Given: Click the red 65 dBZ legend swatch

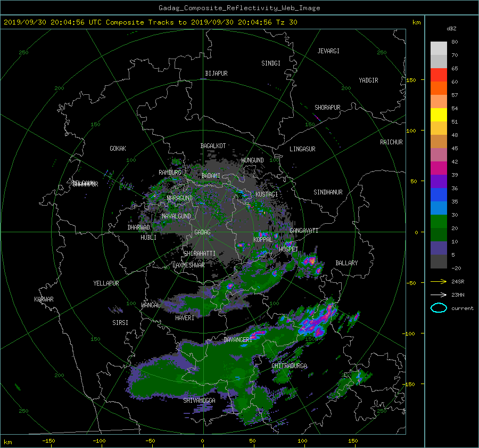Looking at the screenshot, I should (x=439, y=75).
